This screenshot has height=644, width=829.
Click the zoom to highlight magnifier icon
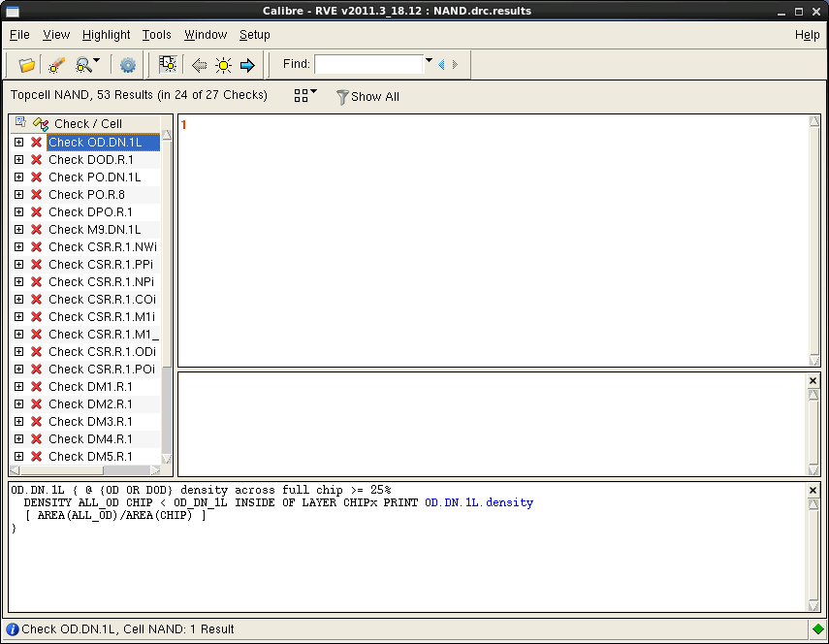coord(83,65)
